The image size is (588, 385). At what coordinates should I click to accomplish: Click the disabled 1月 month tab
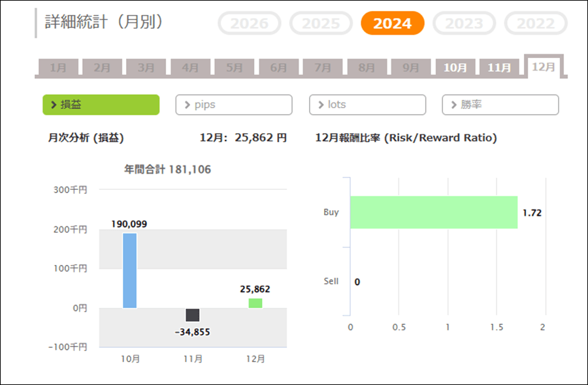coord(58,67)
